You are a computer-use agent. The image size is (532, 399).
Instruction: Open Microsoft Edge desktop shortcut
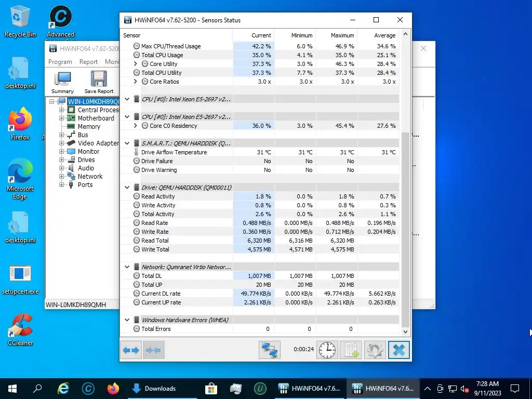tap(20, 179)
